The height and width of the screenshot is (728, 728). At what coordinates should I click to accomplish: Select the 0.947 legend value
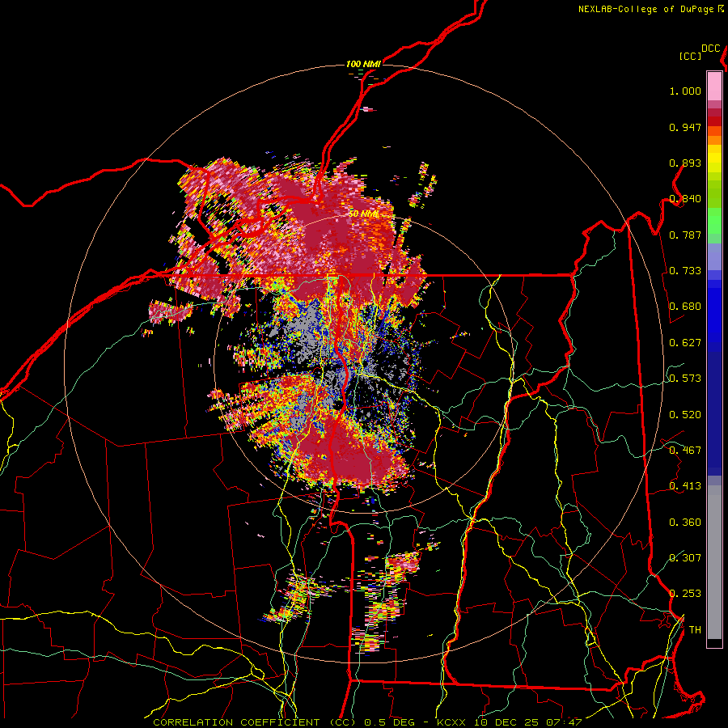685,127
